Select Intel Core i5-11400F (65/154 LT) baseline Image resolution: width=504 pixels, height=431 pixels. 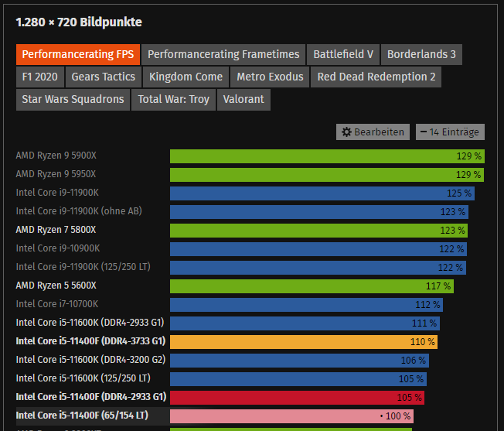point(82,416)
